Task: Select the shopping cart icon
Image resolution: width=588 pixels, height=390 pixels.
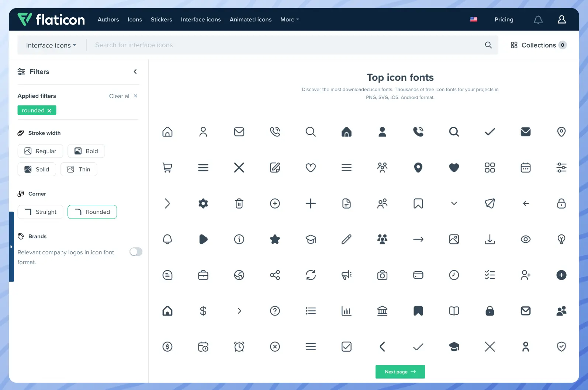Action: coord(167,168)
